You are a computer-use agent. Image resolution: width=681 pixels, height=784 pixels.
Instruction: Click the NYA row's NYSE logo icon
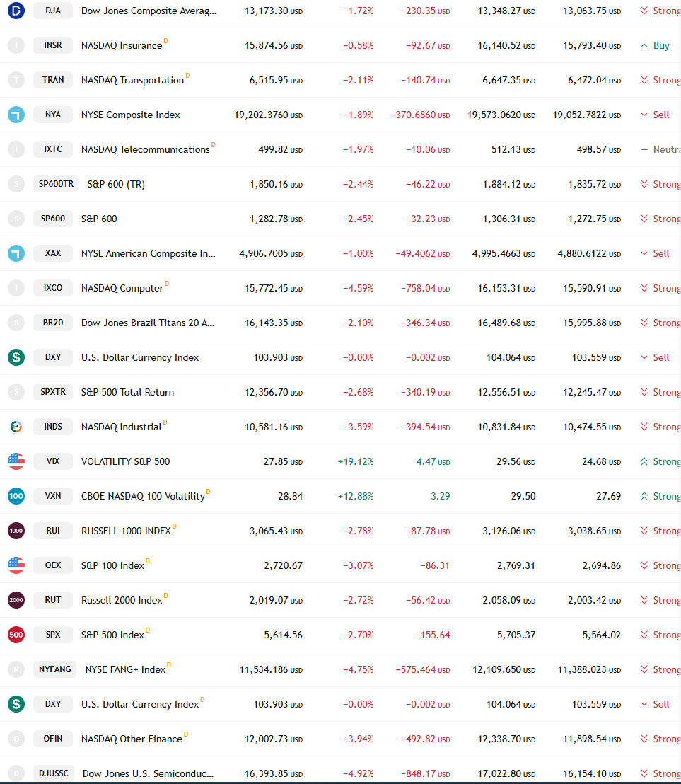click(x=16, y=115)
